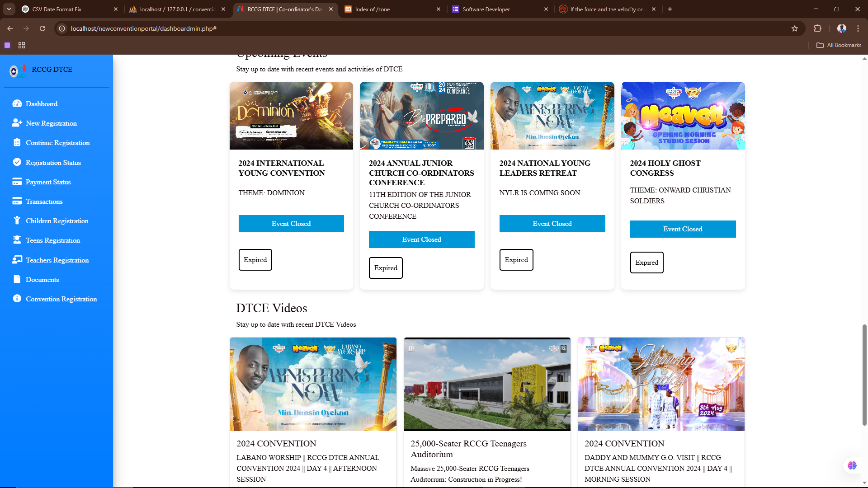Click the Registration Status checkmark icon
Image resolution: width=868 pixels, height=488 pixels.
pyautogui.click(x=17, y=162)
